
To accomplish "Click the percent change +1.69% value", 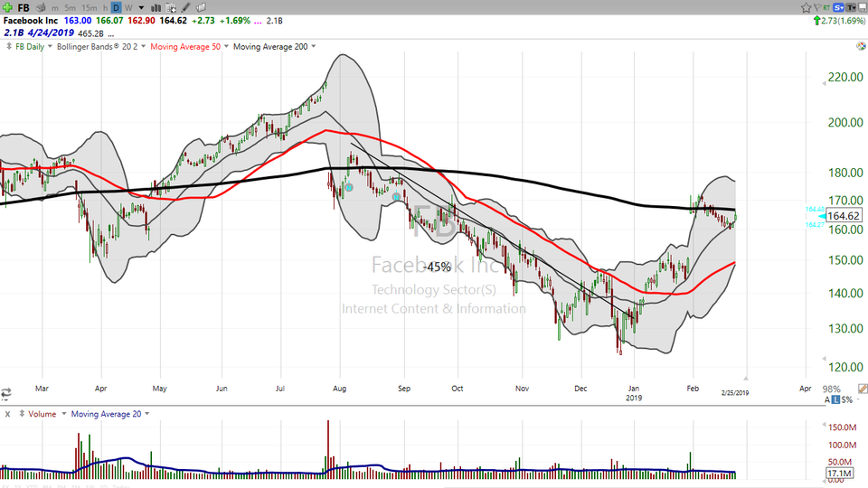I will pyautogui.click(x=235, y=21).
